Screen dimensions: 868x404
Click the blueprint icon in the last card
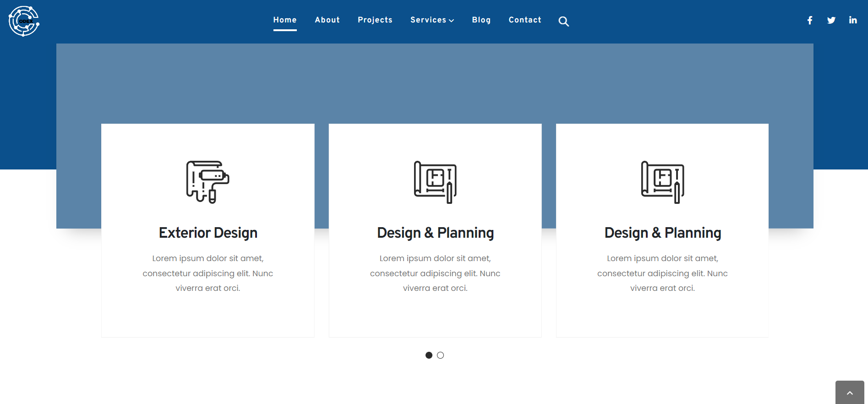point(662,182)
